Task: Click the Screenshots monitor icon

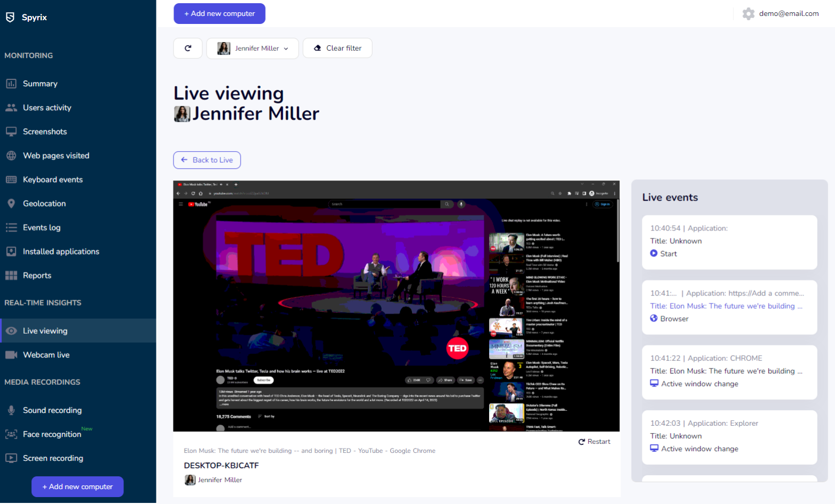Action: click(x=11, y=131)
